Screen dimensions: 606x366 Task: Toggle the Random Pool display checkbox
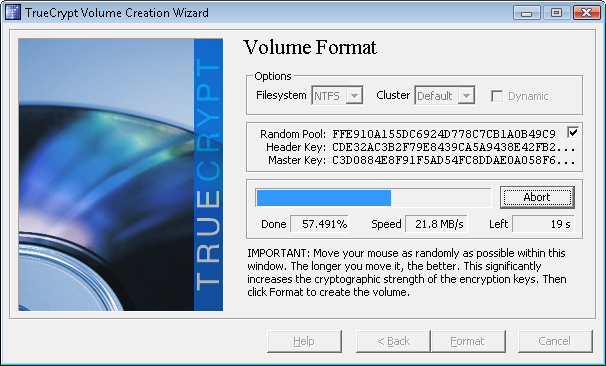click(x=573, y=133)
